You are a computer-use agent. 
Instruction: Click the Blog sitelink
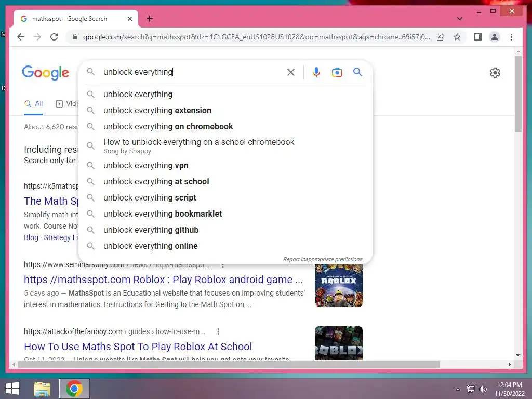click(31, 237)
